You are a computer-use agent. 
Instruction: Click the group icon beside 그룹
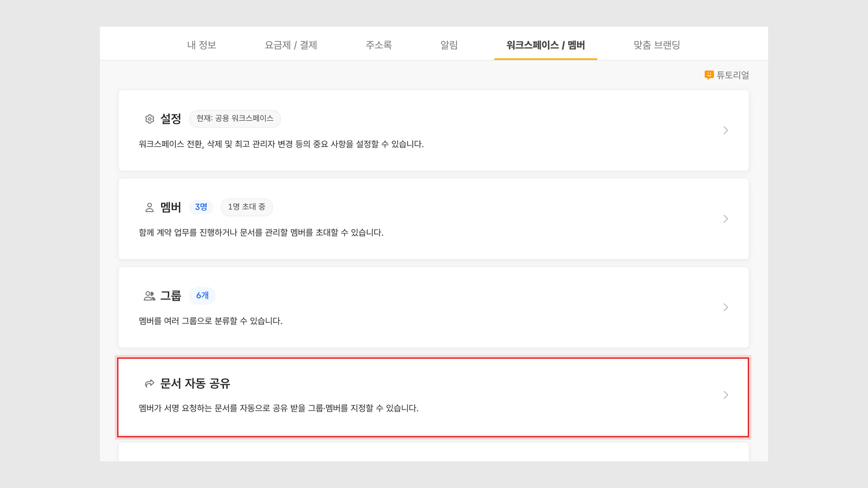pos(149,296)
